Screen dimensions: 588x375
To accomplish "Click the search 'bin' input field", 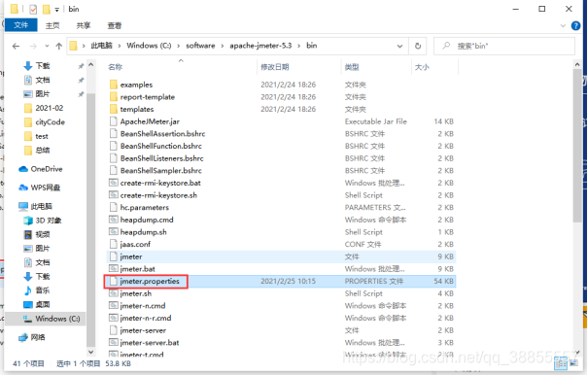I will click(x=504, y=46).
